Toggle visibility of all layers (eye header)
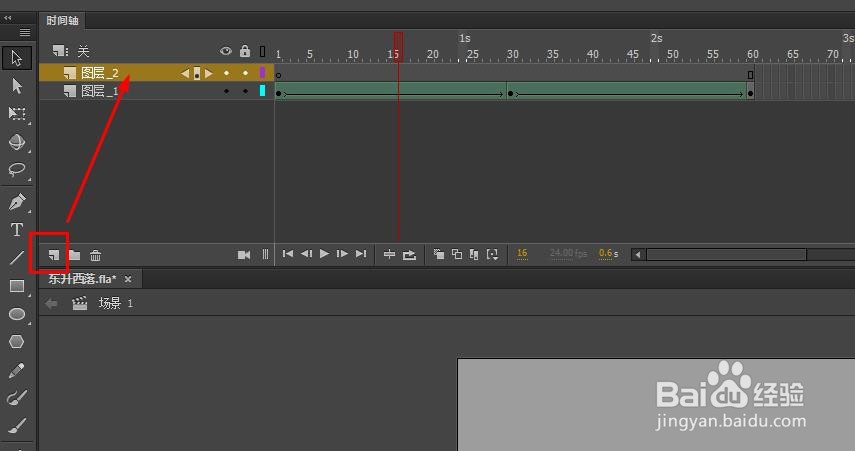The width and height of the screenshot is (855, 451). click(226, 51)
